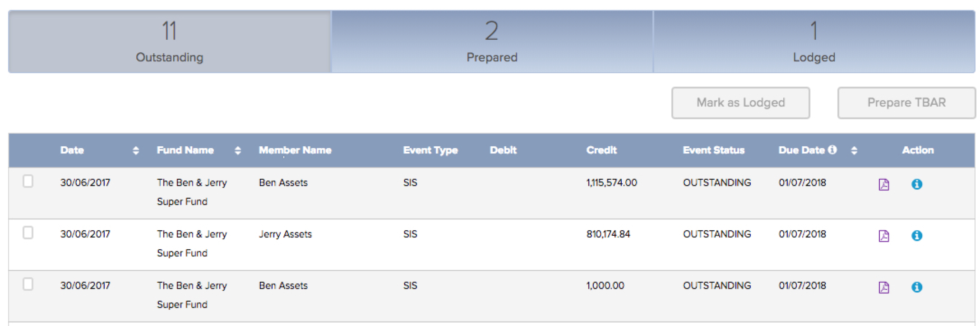Image resolution: width=980 pixels, height=326 pixels.
Task: View the Lodged tab
Action: 814,42
